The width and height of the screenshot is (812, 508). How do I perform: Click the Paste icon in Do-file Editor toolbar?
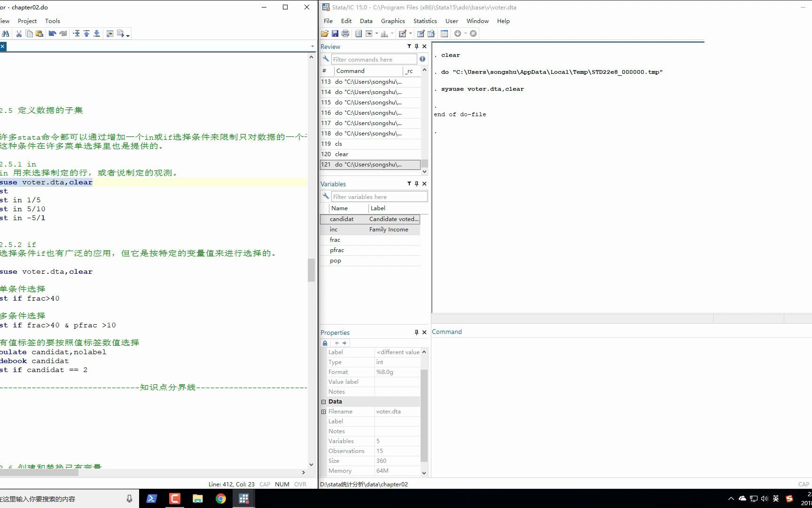[x=39, y=33]
